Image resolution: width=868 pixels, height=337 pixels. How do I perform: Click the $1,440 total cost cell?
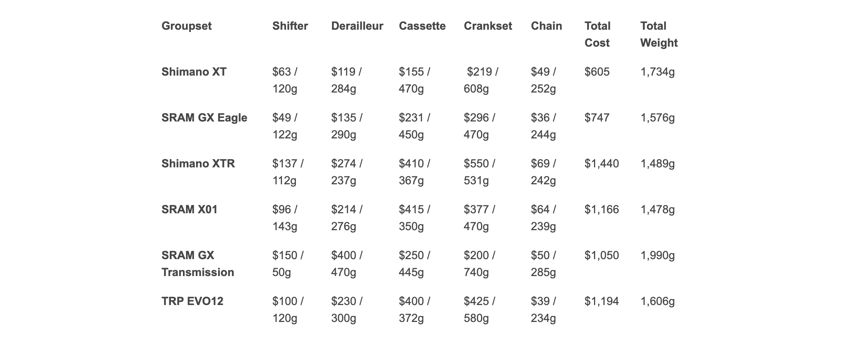(602, 164)
